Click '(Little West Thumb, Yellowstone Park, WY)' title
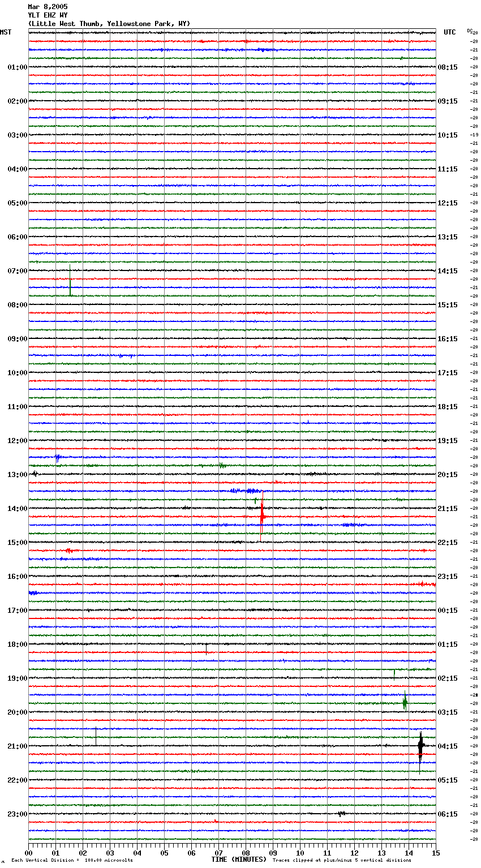 [109, 24]
